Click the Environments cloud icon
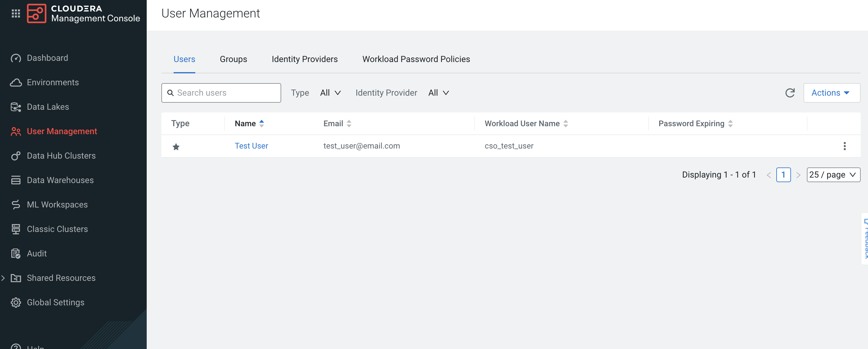The image size is (868, 349). (x=16, y=83)
